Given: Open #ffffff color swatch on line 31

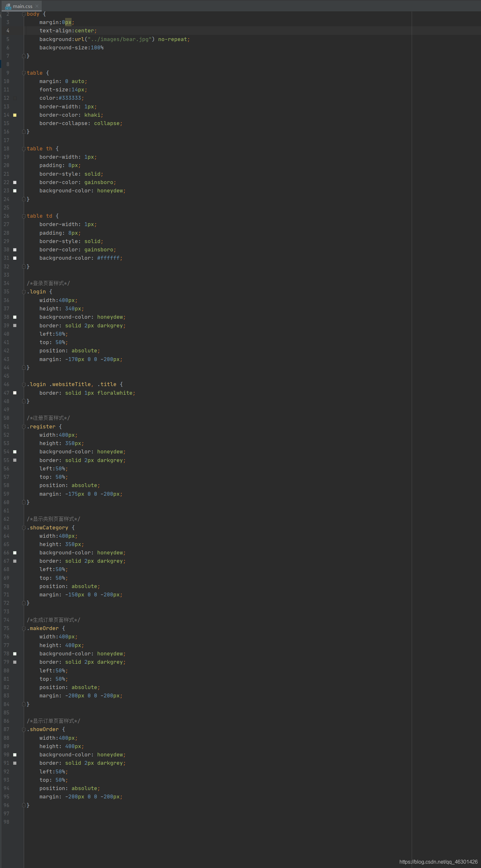Looking at the screenshot, I should pyautogui.click(x=15, y=258).
